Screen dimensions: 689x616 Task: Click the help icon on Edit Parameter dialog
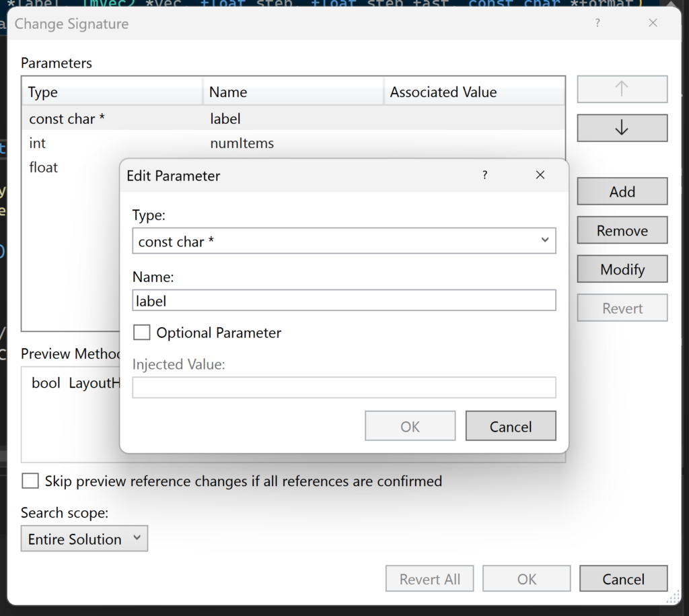click(x=484, y=175)
